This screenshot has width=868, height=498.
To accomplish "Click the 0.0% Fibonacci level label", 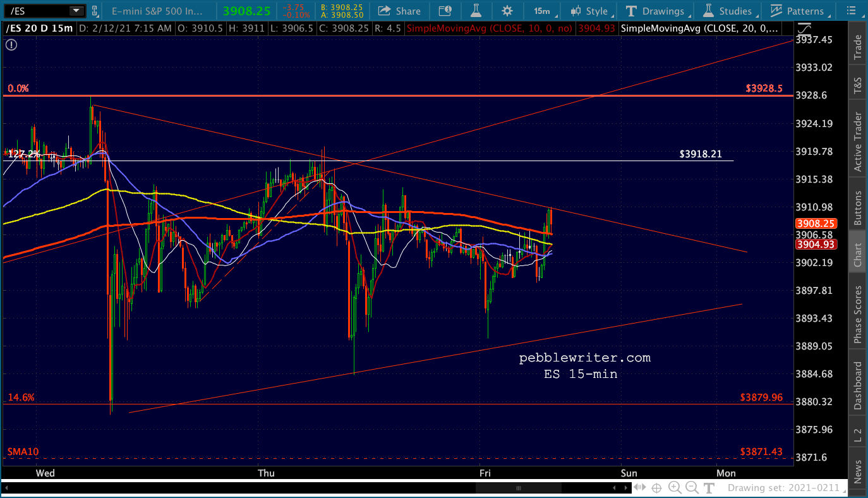I will click(x=18, y=88).
